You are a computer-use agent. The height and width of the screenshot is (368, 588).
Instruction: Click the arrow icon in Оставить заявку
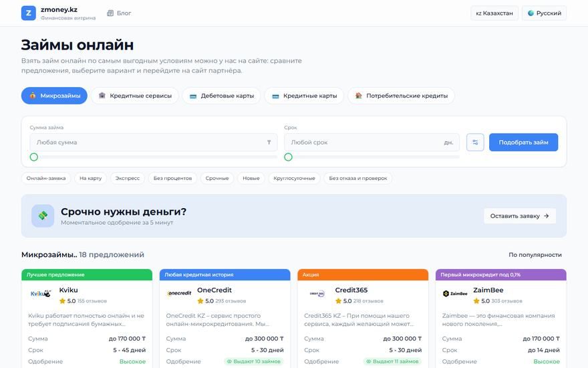pyautogui.click(x=547, y=216)
